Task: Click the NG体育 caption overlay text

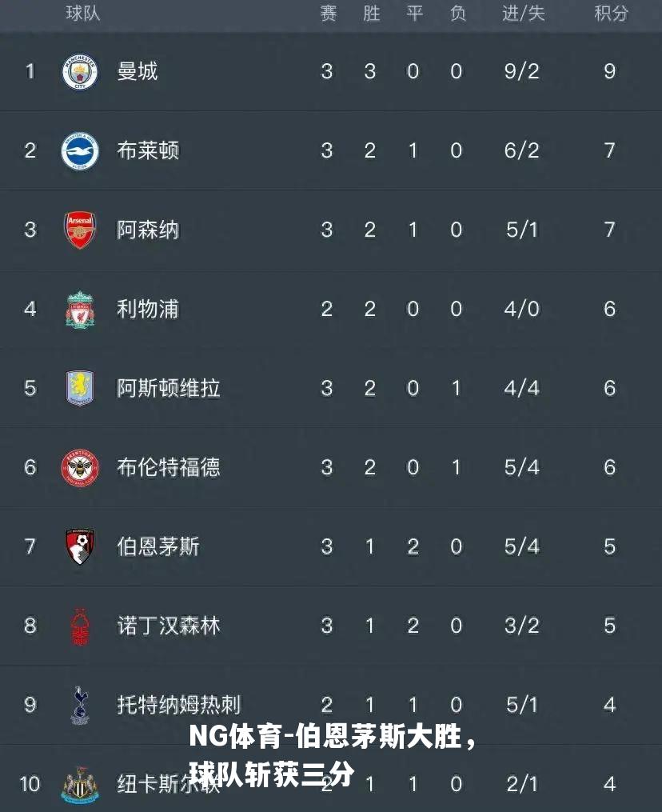Action: click(x=331, y=755)
